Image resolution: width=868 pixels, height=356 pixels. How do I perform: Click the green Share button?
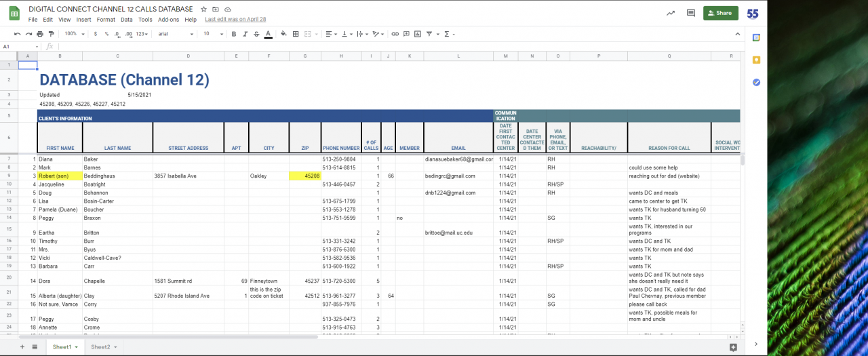pyautogui.click(x=720, y=13)
